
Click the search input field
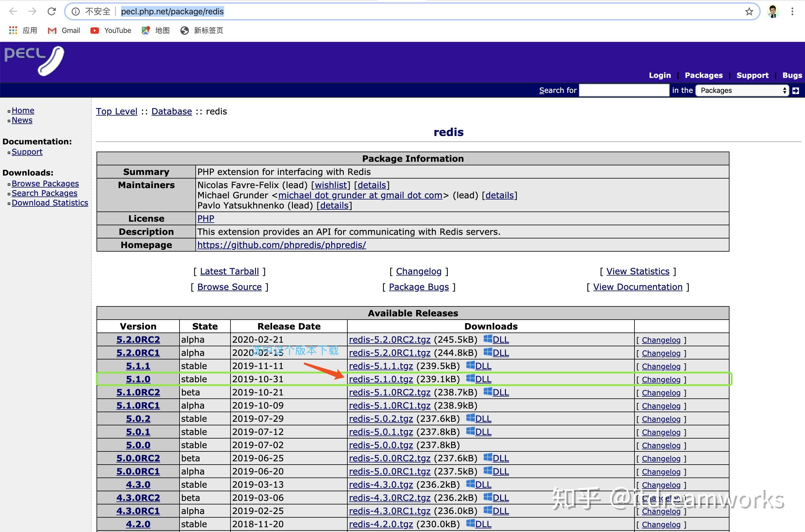623,90
